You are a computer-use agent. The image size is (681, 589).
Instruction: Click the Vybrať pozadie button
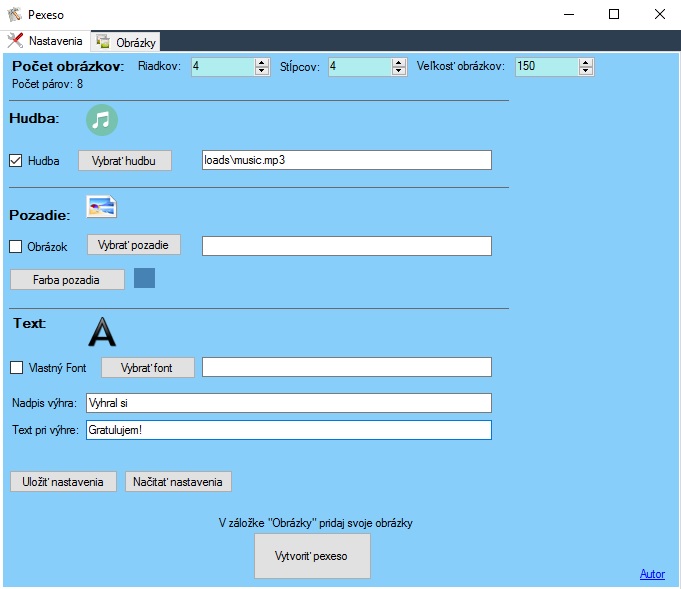(134, 245)
